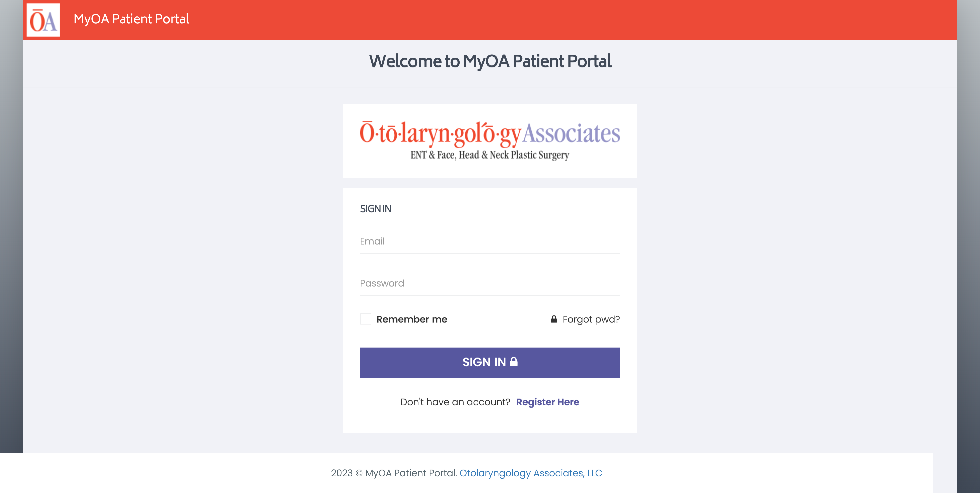The width and height of the screenshot is (980, 493).
Task: Click the Welcome to MyOA Patient Portal heading
Action: coord(490,61)
